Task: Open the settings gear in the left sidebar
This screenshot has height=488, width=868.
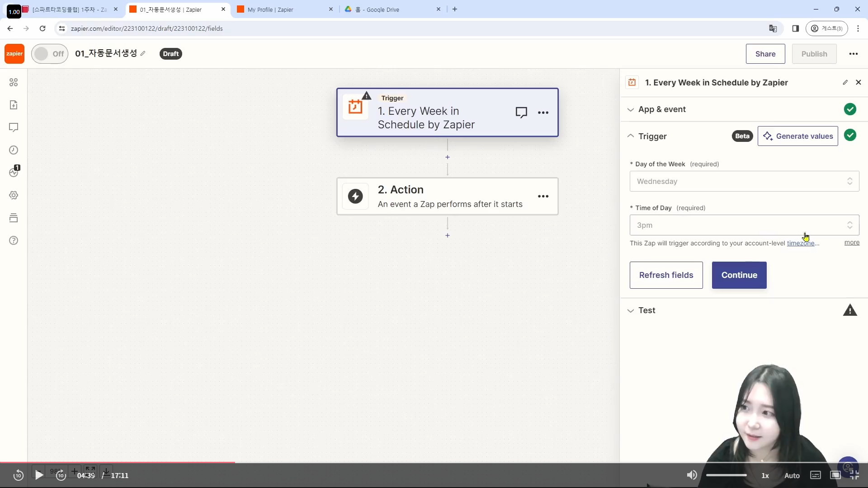Action: click(x=14, y=195)
